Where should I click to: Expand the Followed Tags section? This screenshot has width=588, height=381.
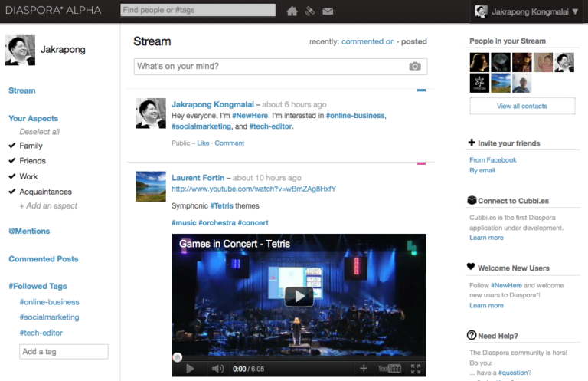point(38,286)
